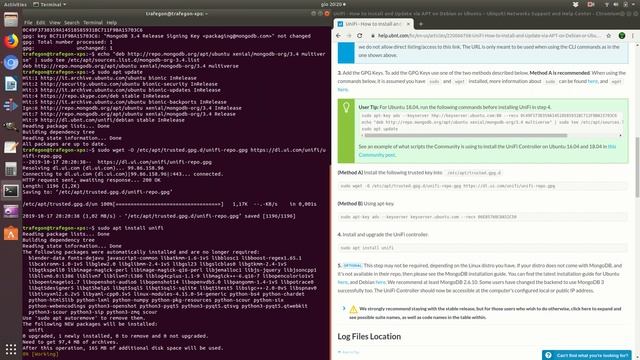This screenshot has height=360, width=640.
Task: Open LibreOffice Writer from the dock
Action: pos(11,84)
